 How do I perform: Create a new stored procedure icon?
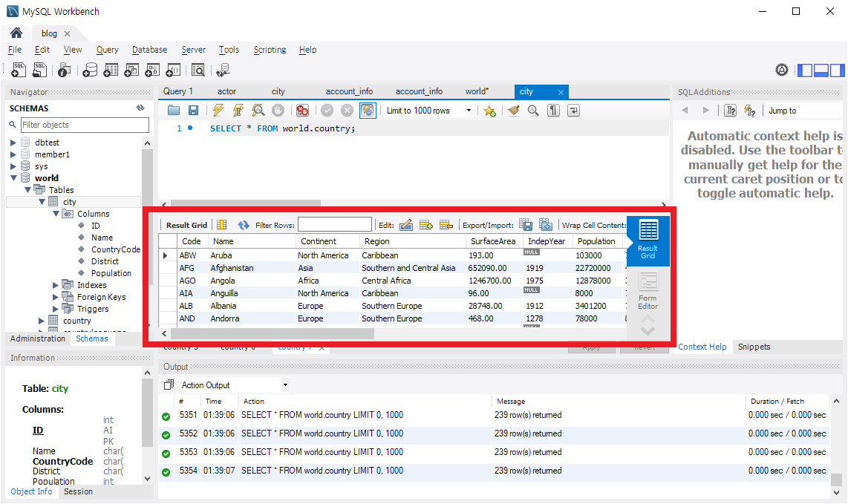point(152,70)
